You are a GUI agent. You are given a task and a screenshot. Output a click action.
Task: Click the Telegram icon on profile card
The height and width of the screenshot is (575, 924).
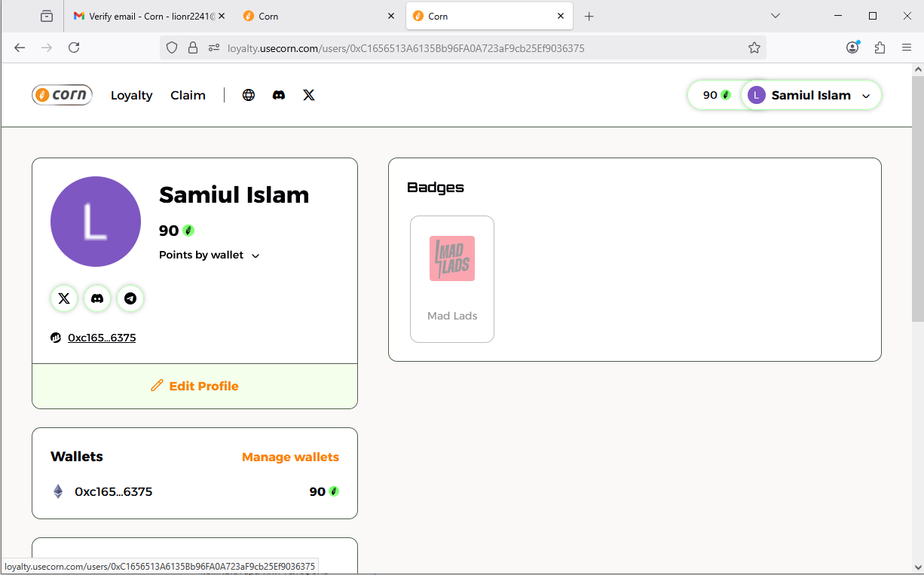click(130, 298)
